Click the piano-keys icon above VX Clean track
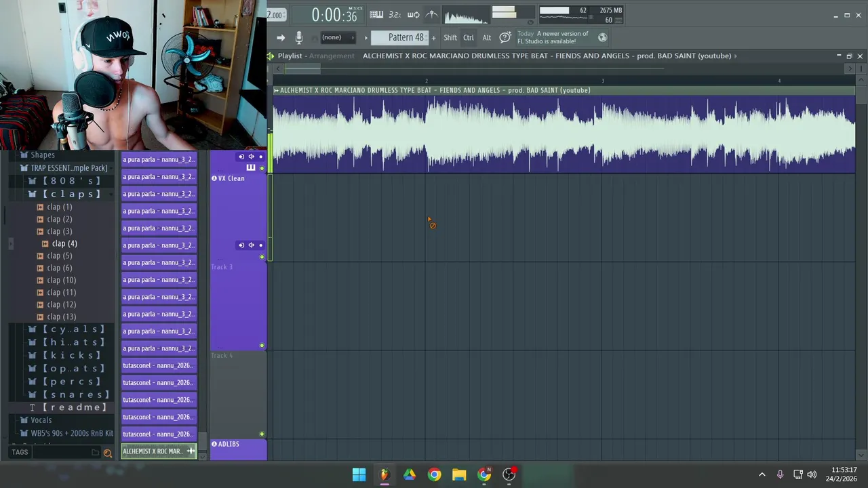The width and height of the screenshot is (868, 488). (251, 167)
